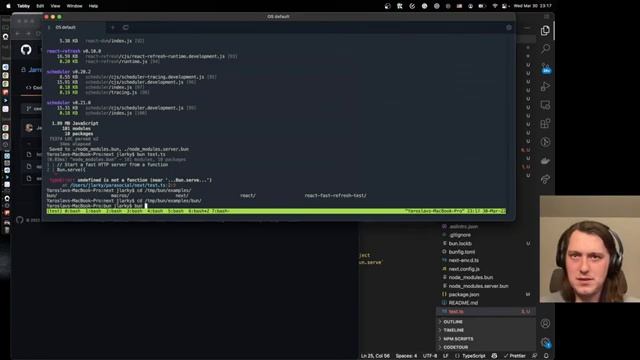The height and width of the screenshot is (360, 640).
Task: Open the Edit menu
Action: point(40,6)
